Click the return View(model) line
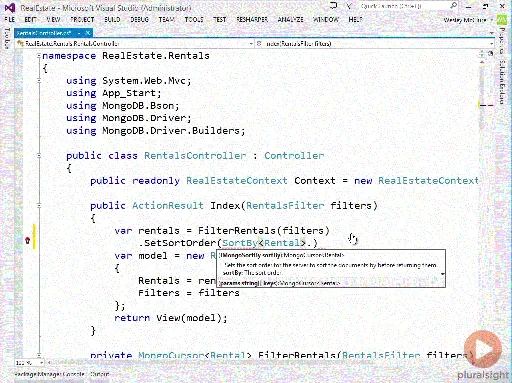Viewport: 512px width, 383px height. pos(171,318)
